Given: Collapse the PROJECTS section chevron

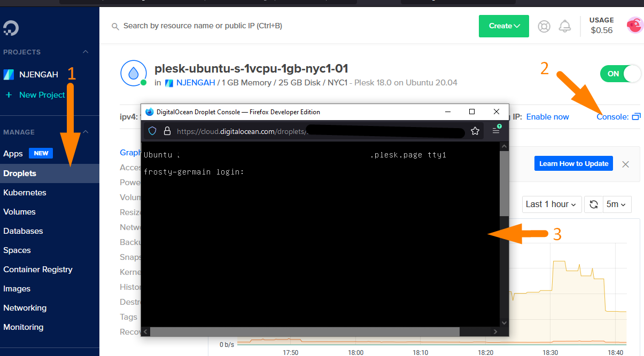Looking at the screenshot, I should [x=86, y=52].
